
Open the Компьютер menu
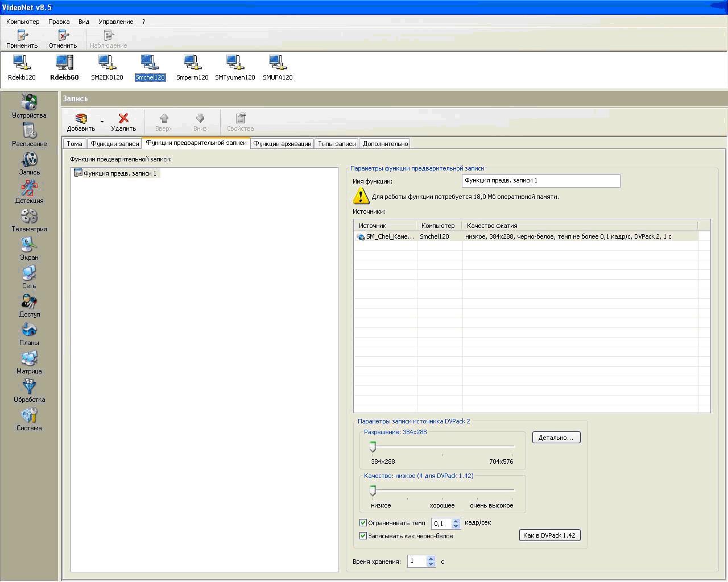[23, 22]
